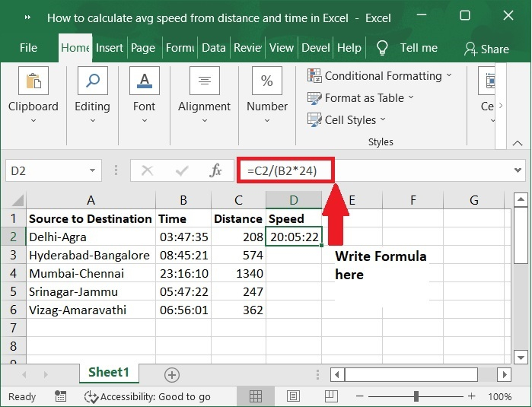Viewport: 532px width, 407px height.
Task: Click the Editing magnifier icon
Action: coord(92,81)
